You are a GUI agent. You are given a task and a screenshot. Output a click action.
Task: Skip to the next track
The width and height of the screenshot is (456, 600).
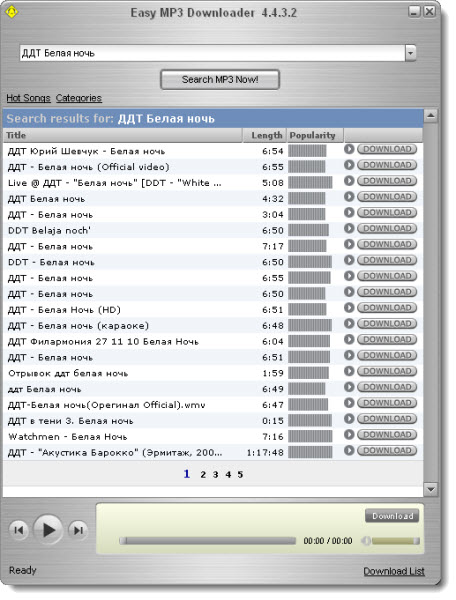click(78, 530)
